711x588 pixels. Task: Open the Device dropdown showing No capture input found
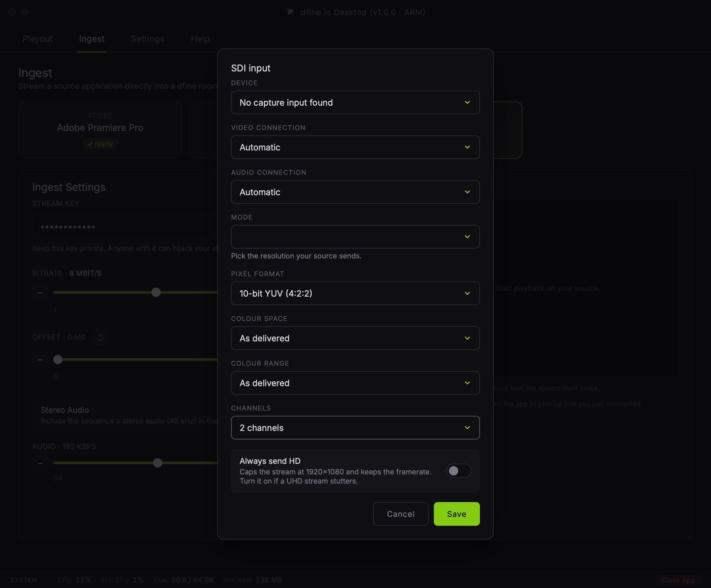click(x=355, y=102)
